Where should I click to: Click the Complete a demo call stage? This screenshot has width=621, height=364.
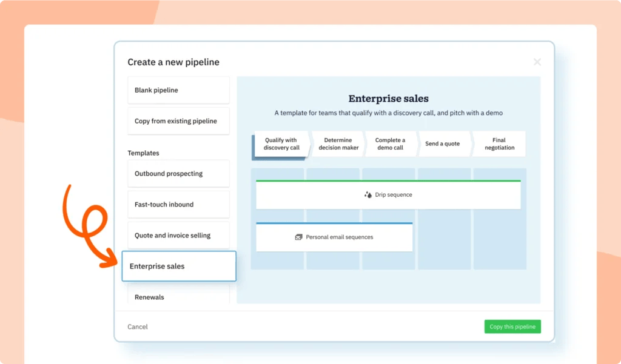(391, 144)
